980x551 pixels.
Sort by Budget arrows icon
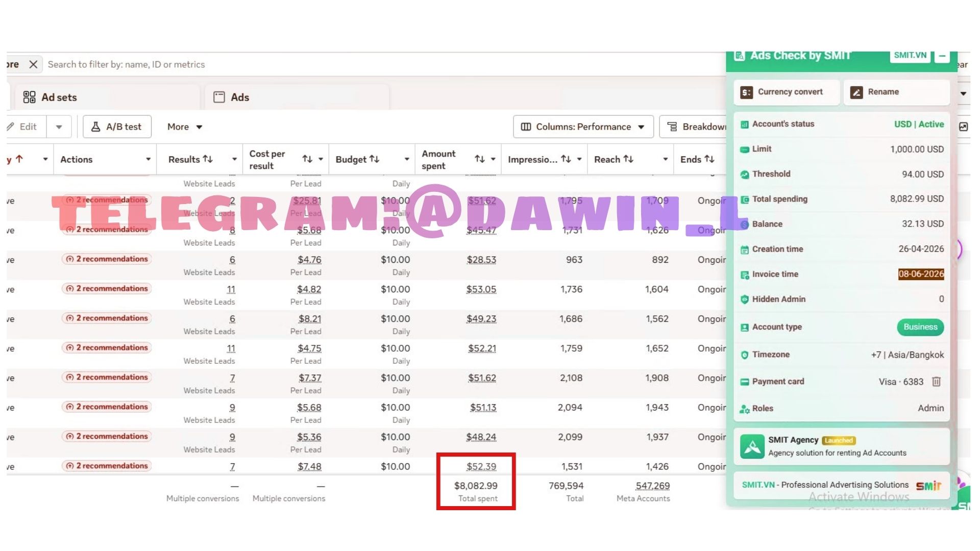point(375,159)
